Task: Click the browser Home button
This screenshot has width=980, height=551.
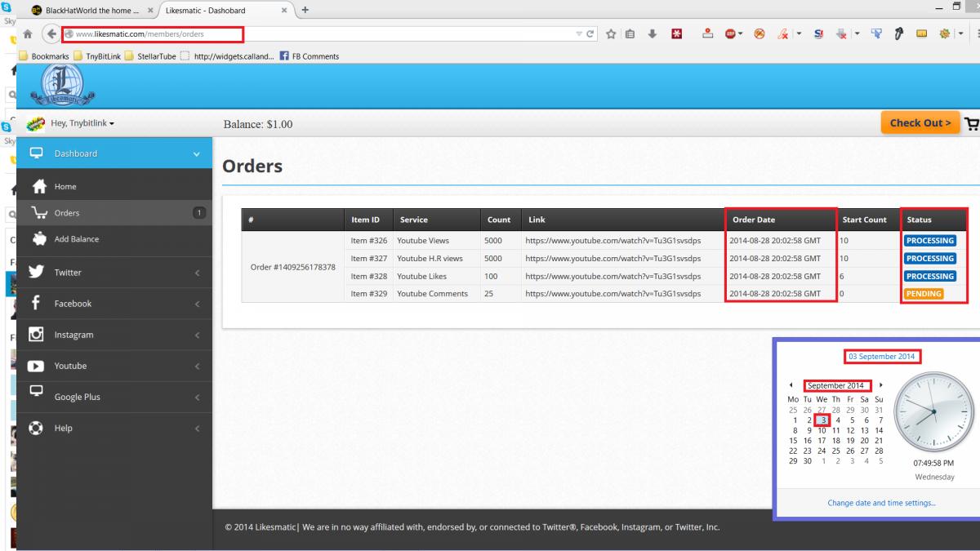Action: pos(26,34)
